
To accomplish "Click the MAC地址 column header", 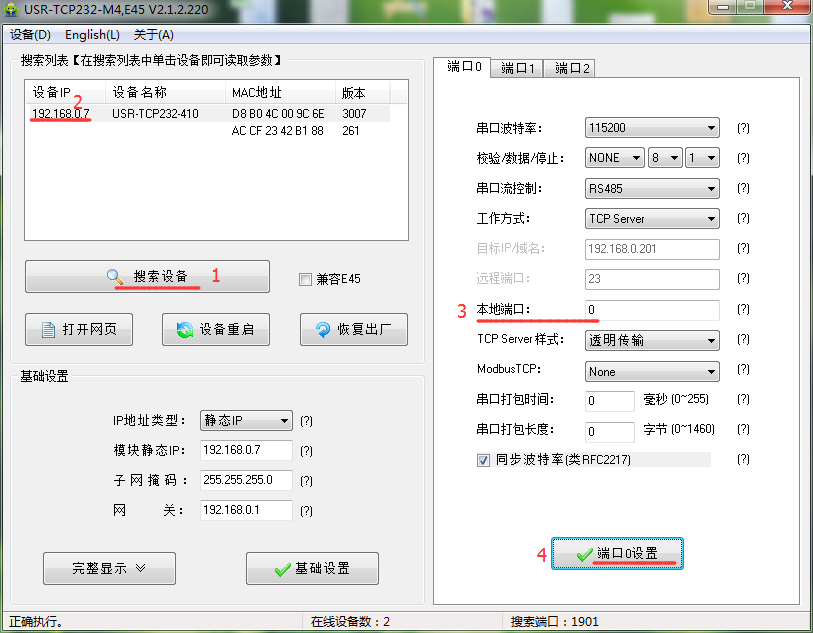I will 281,93.
